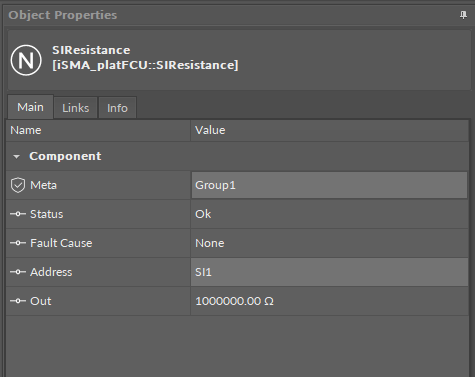This screenshot has width=475, height=377.
Task: Click the circled N component icon
Action: point(26,60)
